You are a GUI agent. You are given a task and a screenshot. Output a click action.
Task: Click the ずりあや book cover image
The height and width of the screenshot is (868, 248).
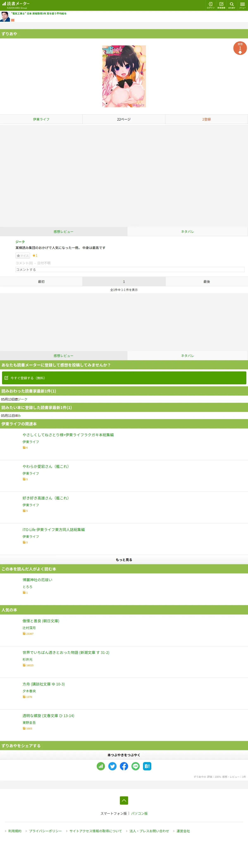(124, 76)
